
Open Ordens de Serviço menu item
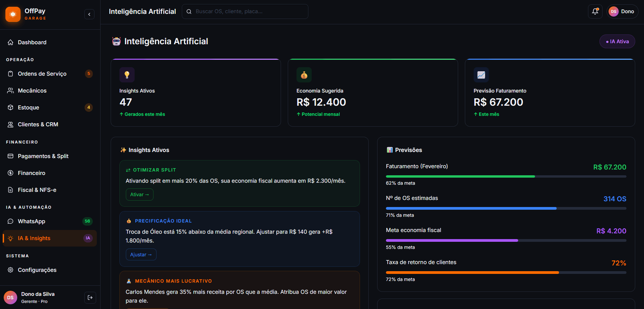coord(42,74)
